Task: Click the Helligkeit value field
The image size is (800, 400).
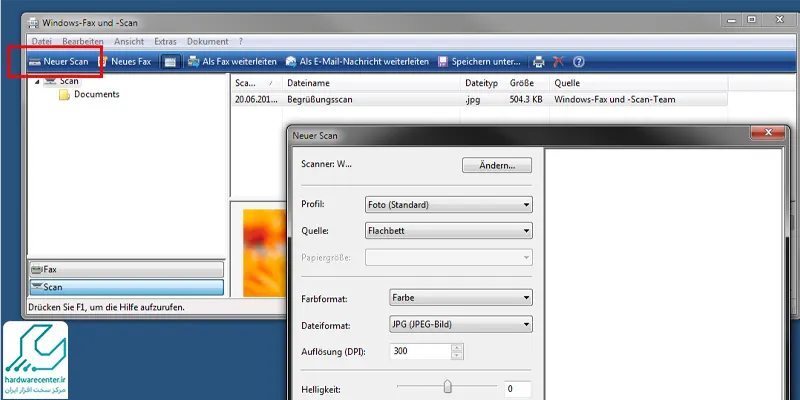Action: tap(517, 389)
